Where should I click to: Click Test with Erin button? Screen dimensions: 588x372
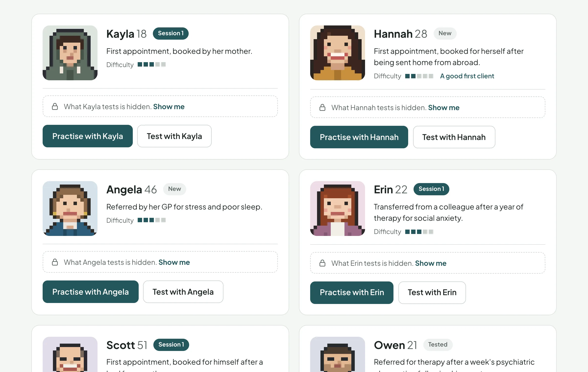432,293
